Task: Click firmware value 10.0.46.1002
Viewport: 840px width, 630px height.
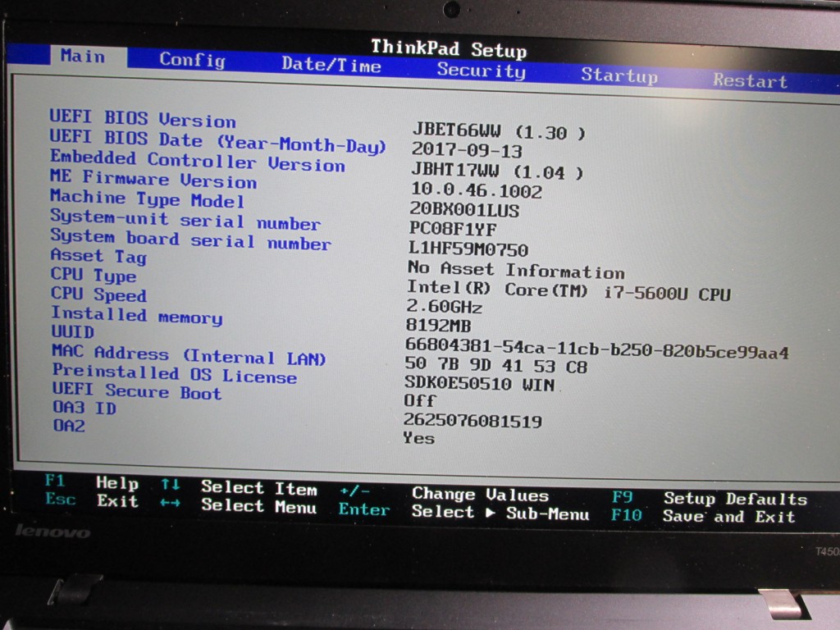Action: (477, 190)
